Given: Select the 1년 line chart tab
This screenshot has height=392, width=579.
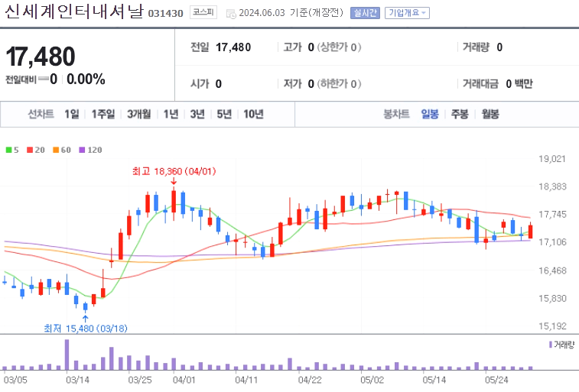Looking at the screenshot, I should click(x=171, y=115).
